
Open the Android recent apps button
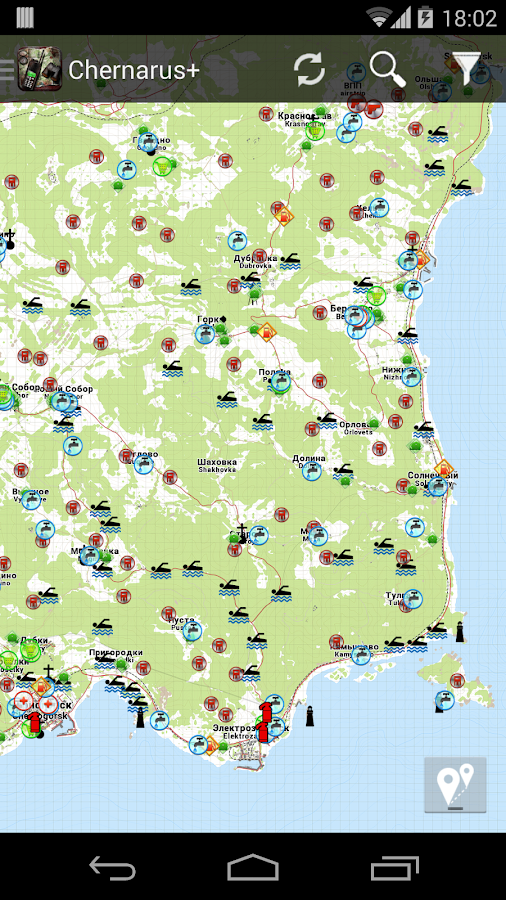(394, 867)
